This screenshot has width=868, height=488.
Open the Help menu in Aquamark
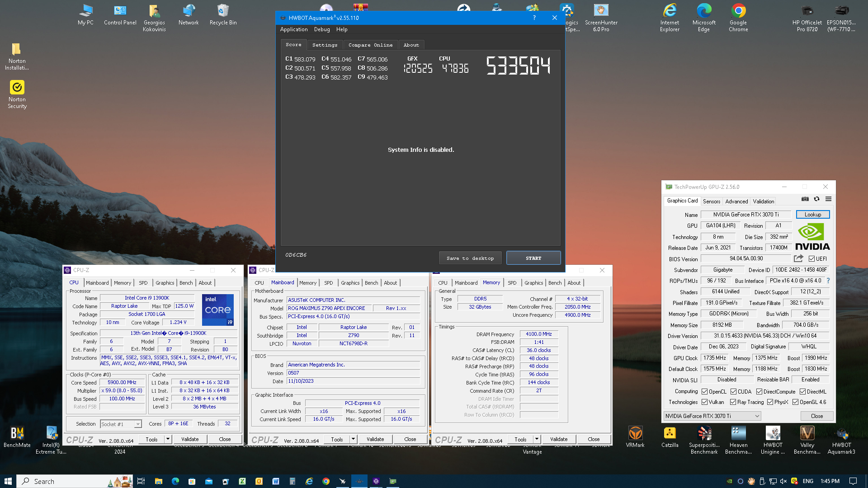(x=342, y=29)
